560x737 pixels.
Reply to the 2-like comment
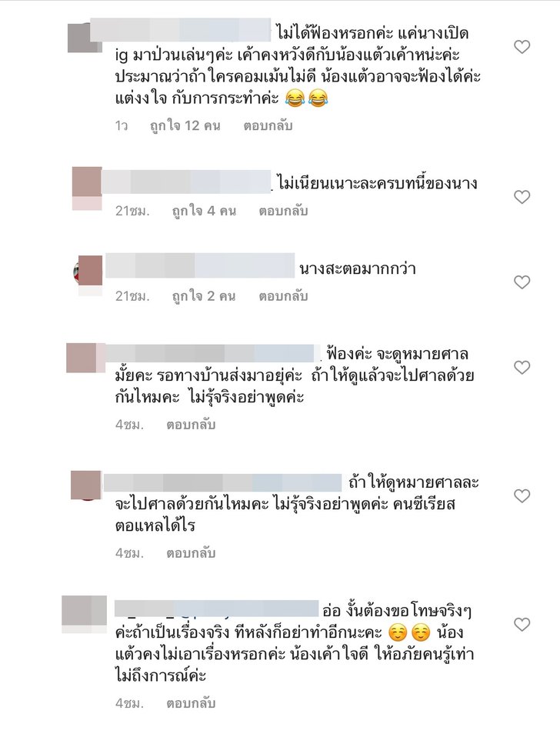(283, 296)
